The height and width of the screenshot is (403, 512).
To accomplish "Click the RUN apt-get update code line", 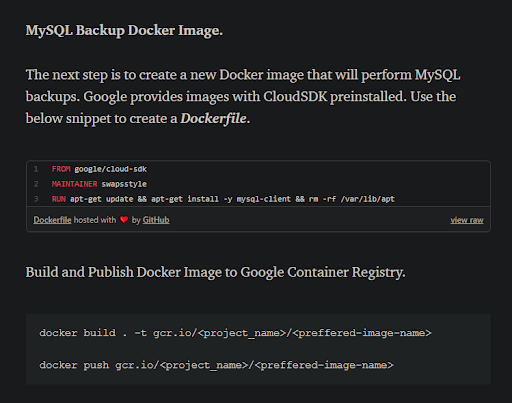I will point(223,199).
